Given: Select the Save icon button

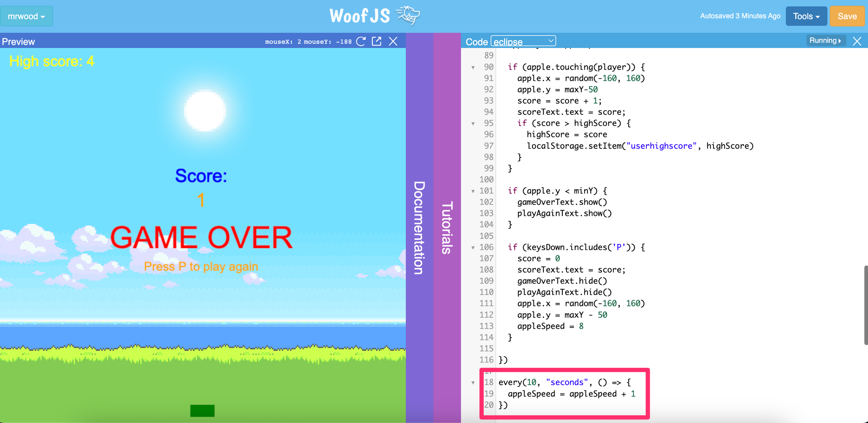Looking at the screenshot, I should (847, 16).
